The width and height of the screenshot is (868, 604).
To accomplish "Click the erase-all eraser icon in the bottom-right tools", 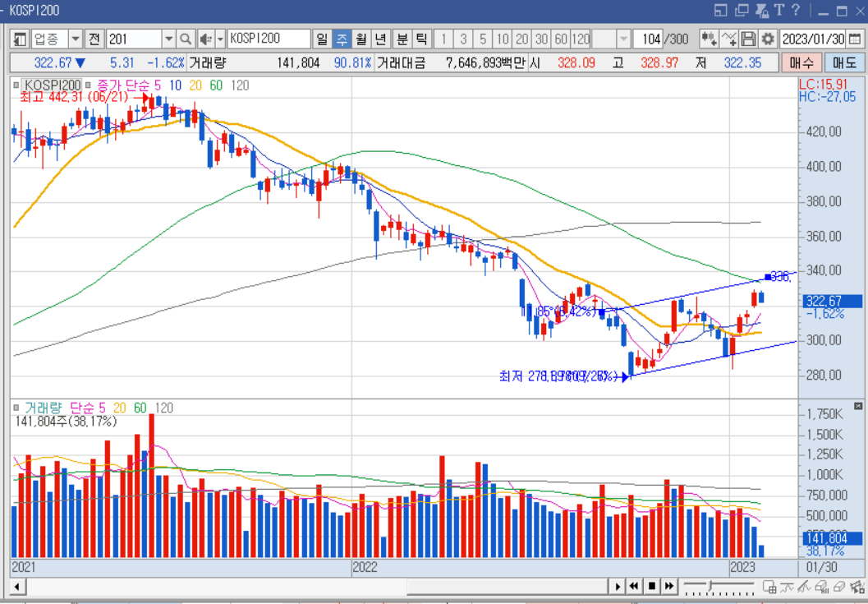I will point(822,586).
